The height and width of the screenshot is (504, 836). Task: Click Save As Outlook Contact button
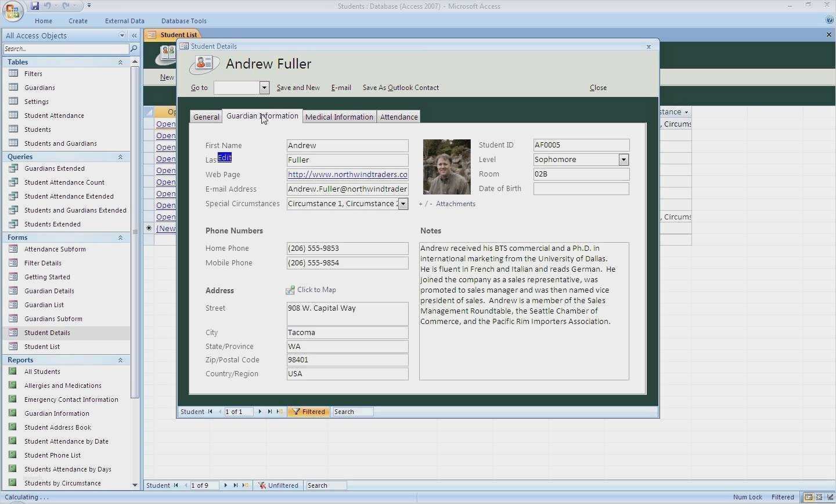(x=401, y=88)
